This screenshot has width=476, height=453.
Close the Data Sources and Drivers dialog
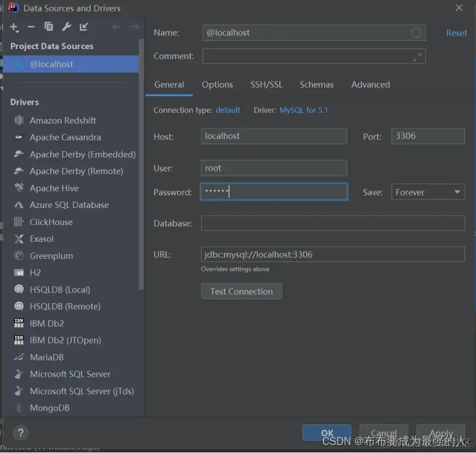pyautogui.click(x=459, y=8)
